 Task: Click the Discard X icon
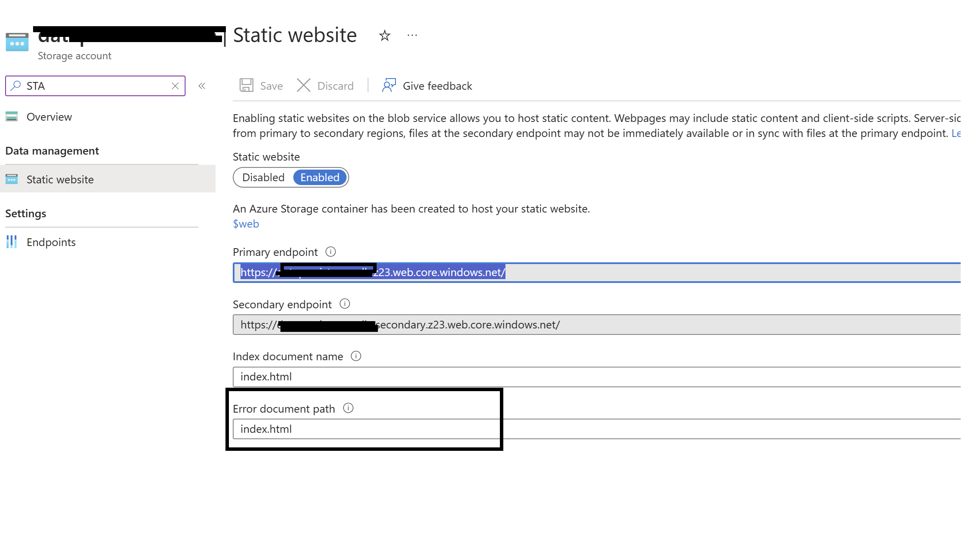click(304, 85)
